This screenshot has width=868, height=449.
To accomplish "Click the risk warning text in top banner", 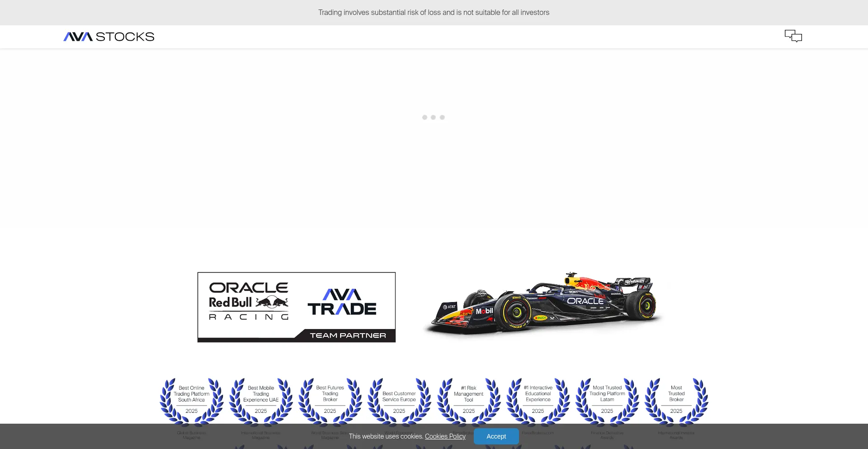I will (x=434, y=13).
